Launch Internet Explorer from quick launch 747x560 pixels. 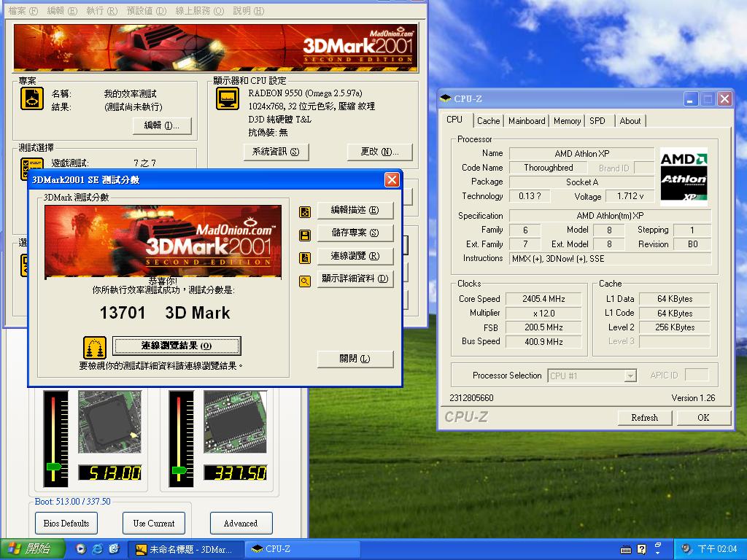(x=97, y=549)
